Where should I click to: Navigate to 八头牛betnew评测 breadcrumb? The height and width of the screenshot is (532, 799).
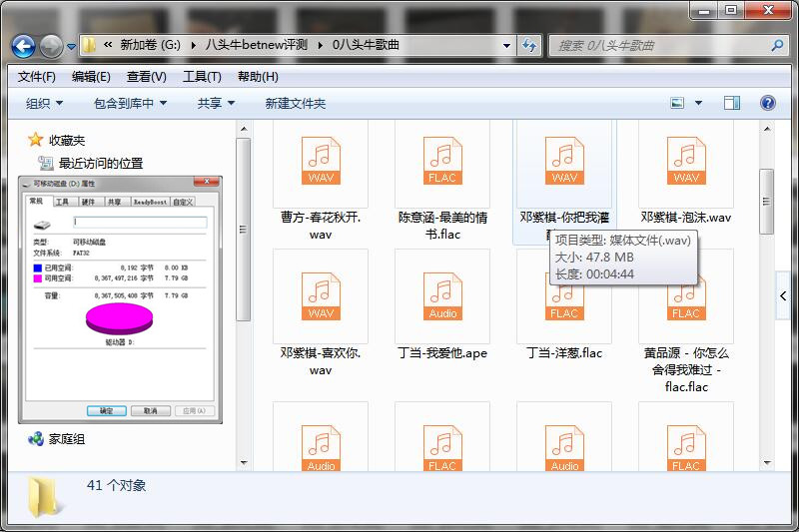[x=257, y=45]
